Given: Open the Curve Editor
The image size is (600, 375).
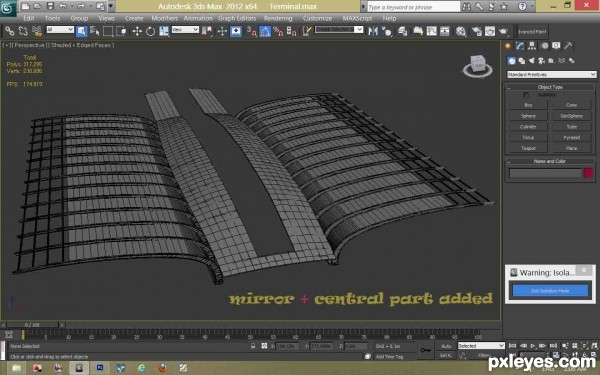Looking at the screenshot, I should (432, 31).
